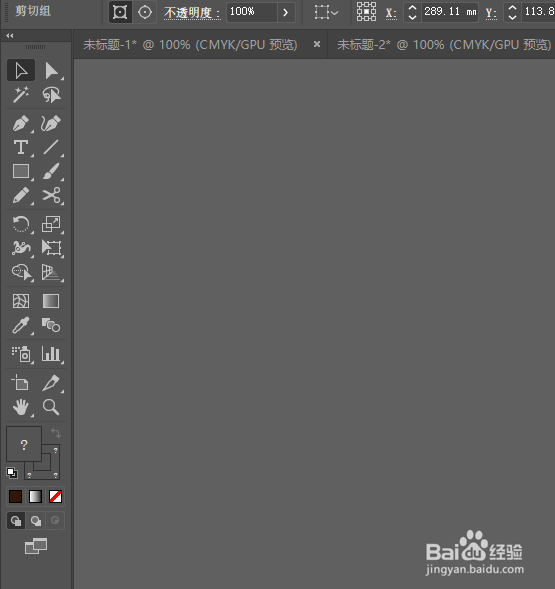555x589 pixels.
Task: Select the Eyedropper tool
Action: [21, 325]
